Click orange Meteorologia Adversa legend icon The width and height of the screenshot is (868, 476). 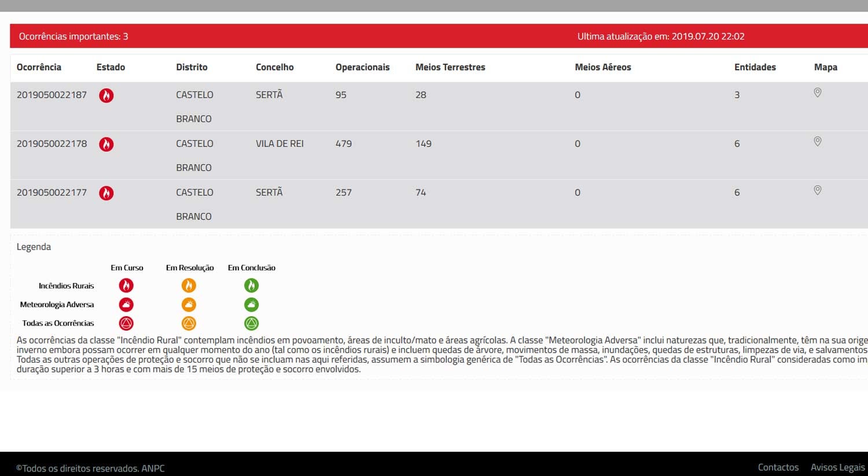point(189,305)
